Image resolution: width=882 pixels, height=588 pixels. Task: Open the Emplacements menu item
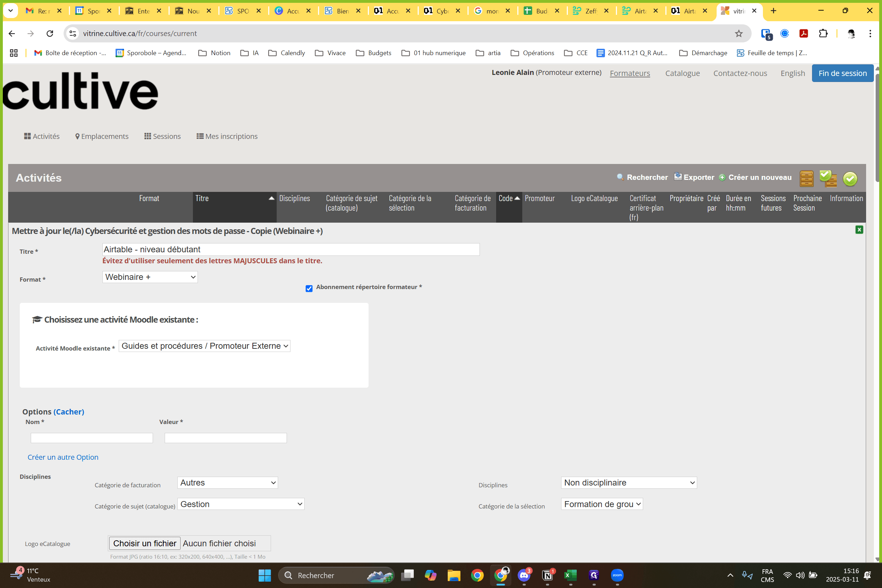pos(102,136)
